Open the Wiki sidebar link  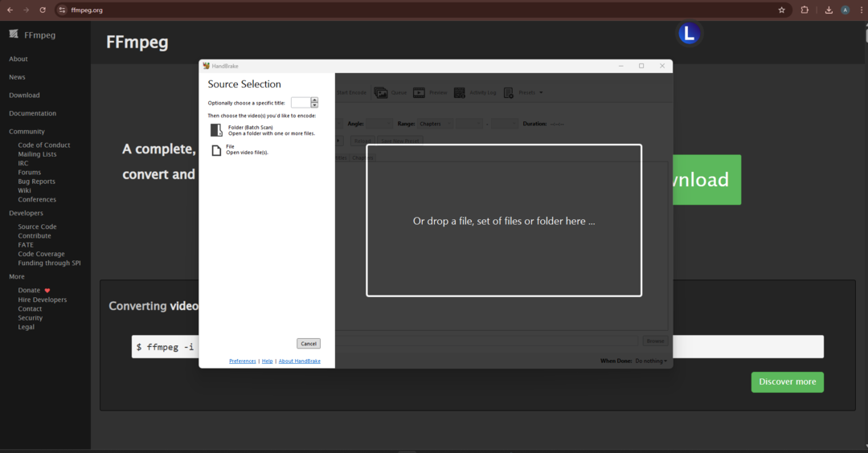(x=24, y=190)
